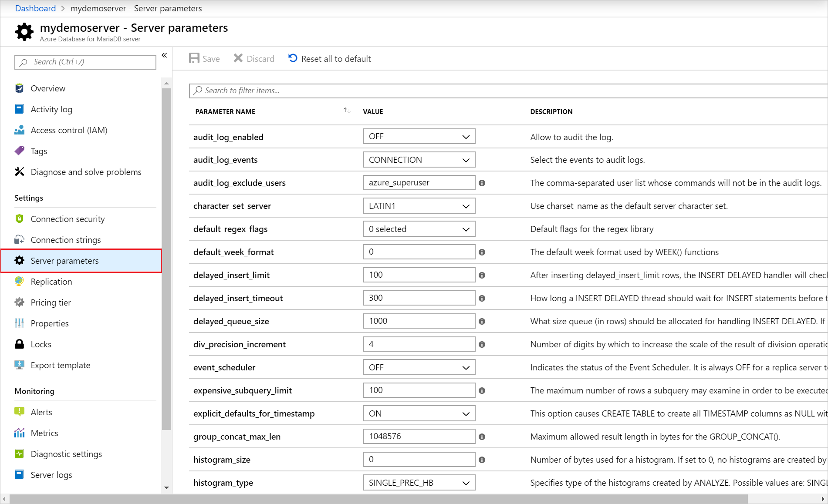Click the sidebar vertical scrollbar

click(166, 259)
